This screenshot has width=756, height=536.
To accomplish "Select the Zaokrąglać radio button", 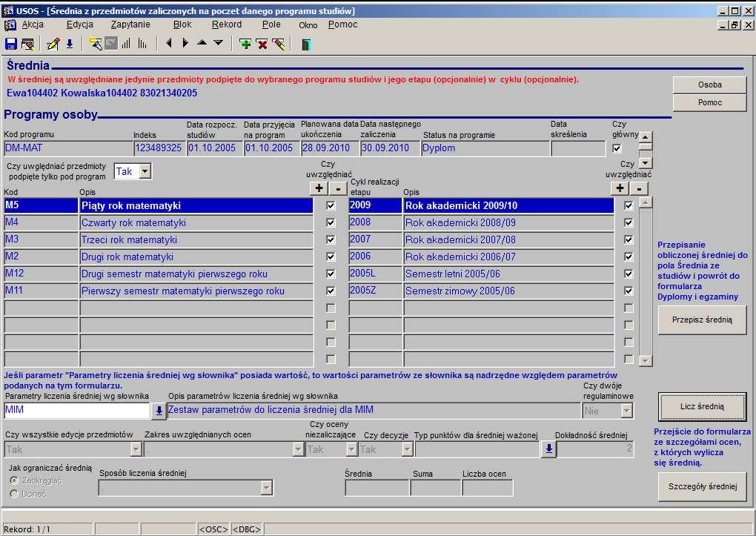I will 14,480.
